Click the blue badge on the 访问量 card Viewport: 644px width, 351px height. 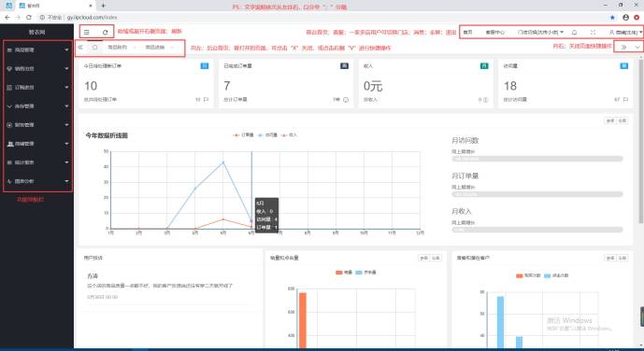(x=623, y=65)
